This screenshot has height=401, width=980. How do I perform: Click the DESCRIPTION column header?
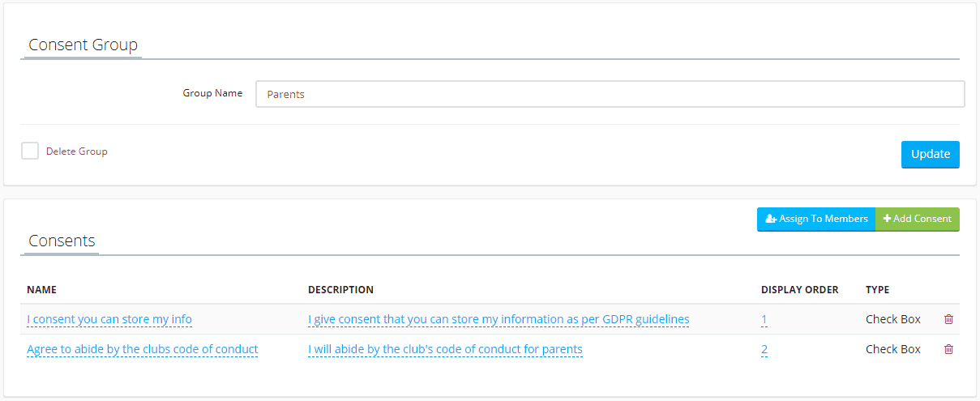(340, 289)
